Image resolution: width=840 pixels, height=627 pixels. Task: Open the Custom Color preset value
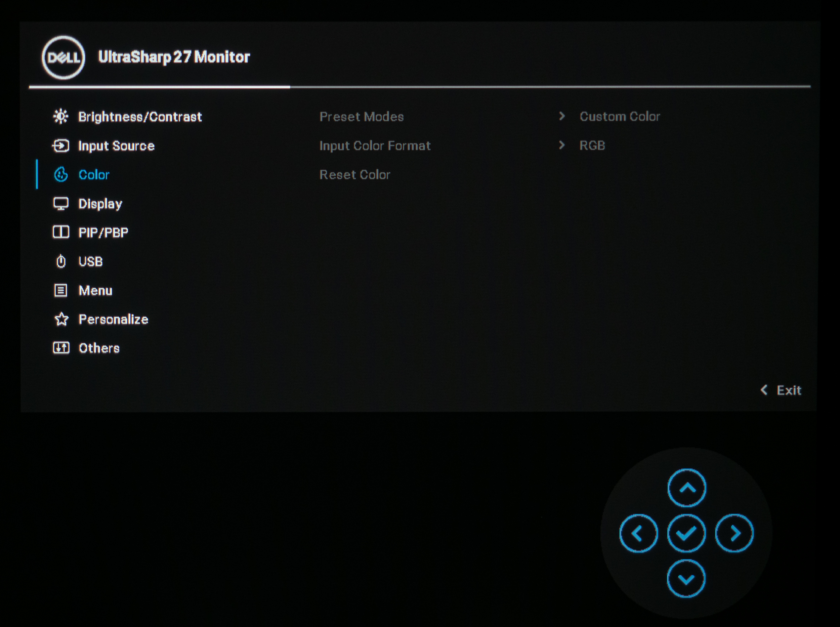coord(620,116)
